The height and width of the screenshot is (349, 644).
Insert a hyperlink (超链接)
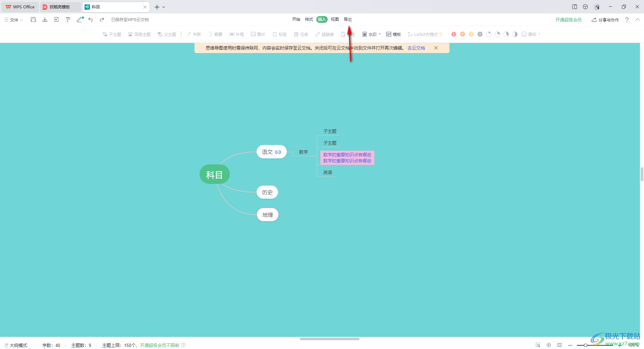pyautogui.click(x=324, y=34)
